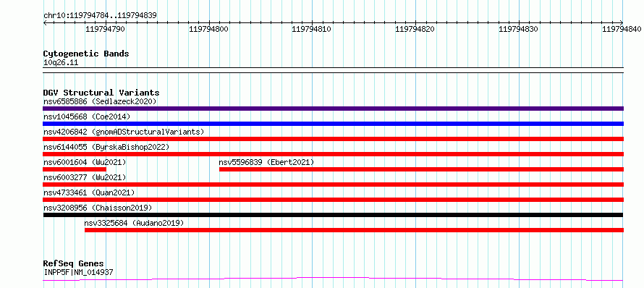Select the blue nsv1045668 variant bar
Screen dimensions: 644x288
coord(333,124)
